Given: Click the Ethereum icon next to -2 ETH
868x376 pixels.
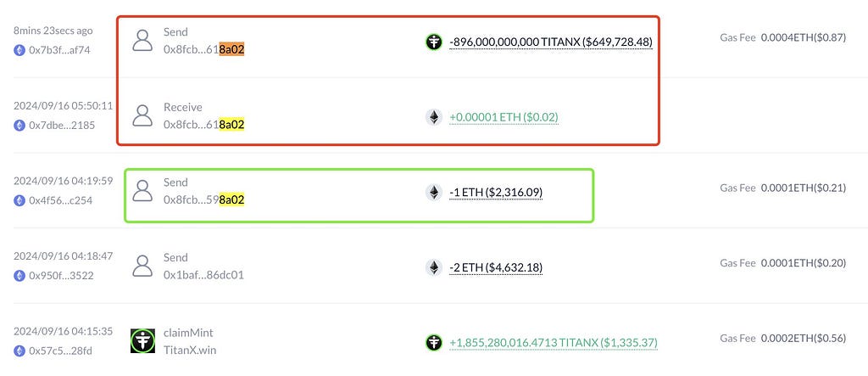Looking at the screenshot, I should (x=434, y=268).
